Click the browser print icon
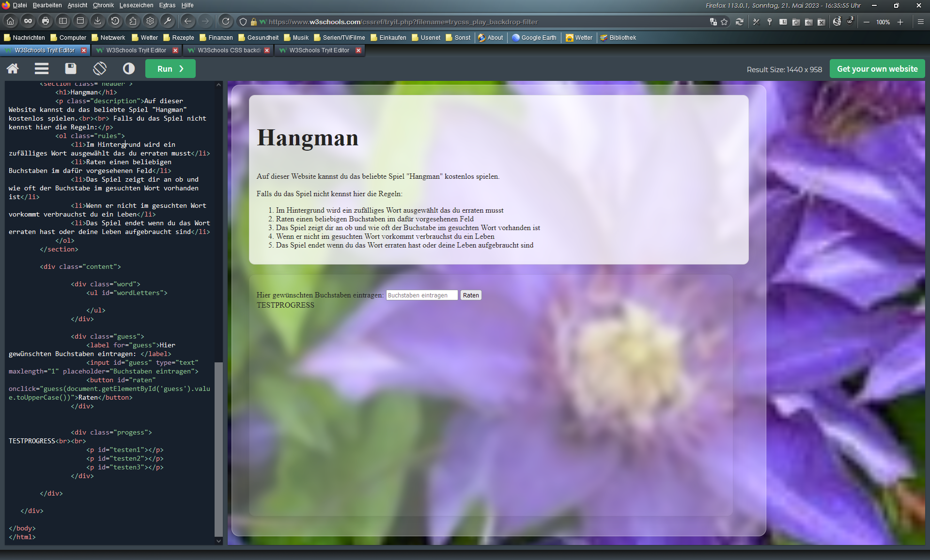This screenshot has height=560, width=930. point(46,21)
